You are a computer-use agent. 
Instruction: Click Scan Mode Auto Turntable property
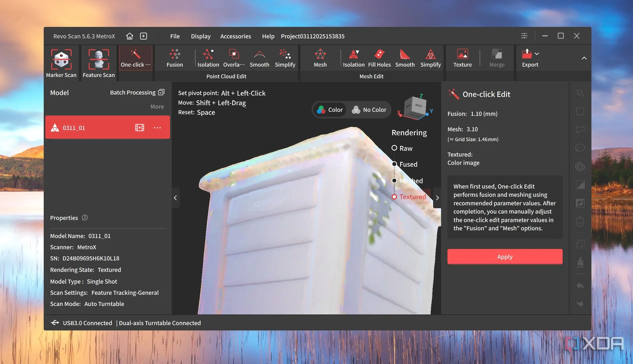click(87, 304)
